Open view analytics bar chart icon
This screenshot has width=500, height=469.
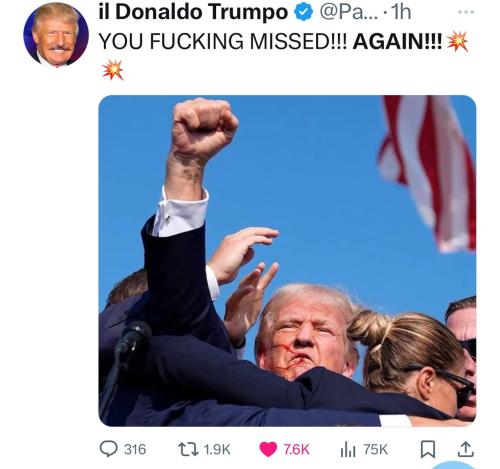tap(348, 449)
